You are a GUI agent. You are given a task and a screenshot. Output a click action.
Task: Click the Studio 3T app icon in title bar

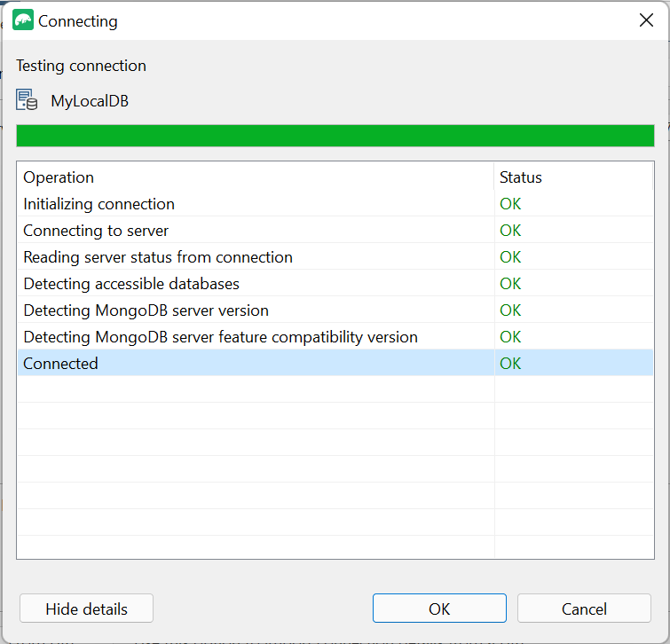[23, 20]
